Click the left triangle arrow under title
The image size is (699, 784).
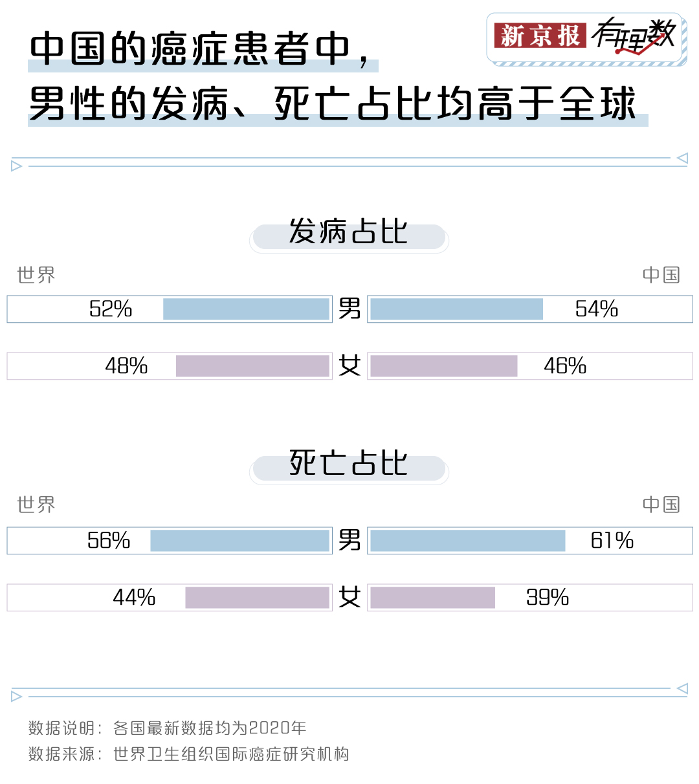17,166
